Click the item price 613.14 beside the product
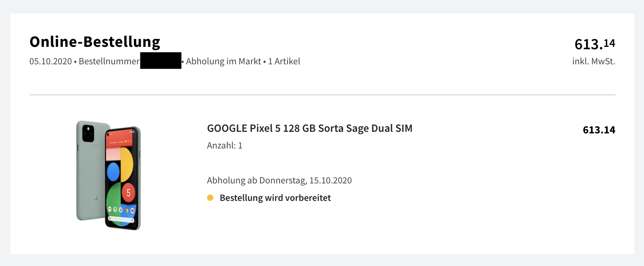This screenshot has height=266, width=644. [x=599, y=130]
